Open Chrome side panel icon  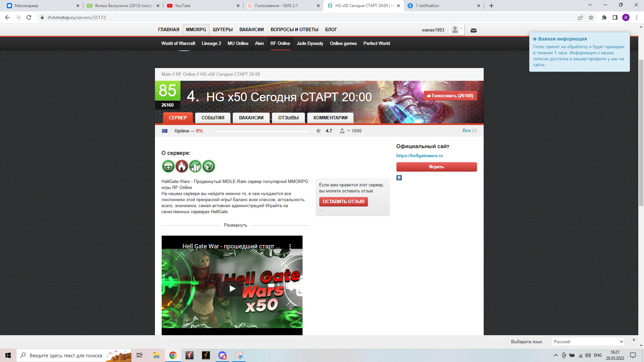click(615, 17)
